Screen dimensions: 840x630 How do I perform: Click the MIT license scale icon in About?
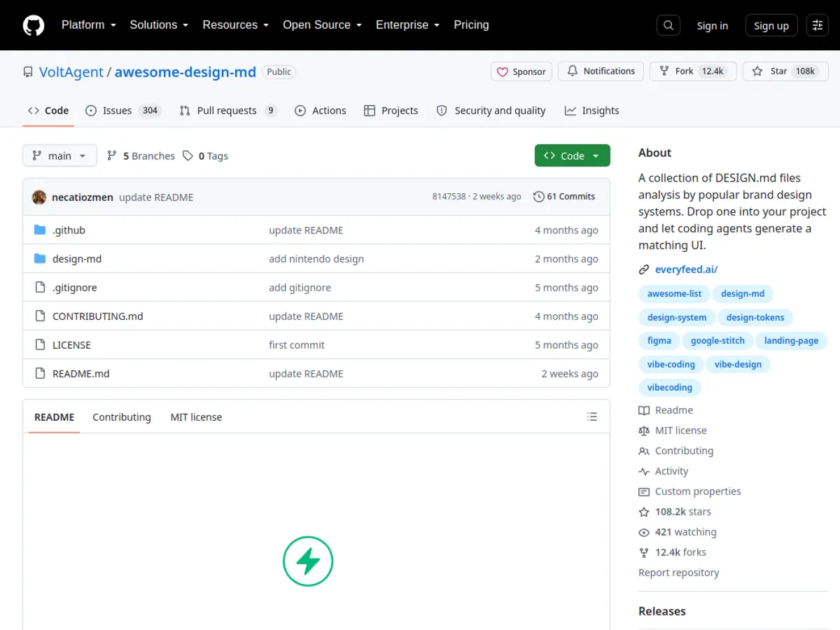(x=644, y=430)
